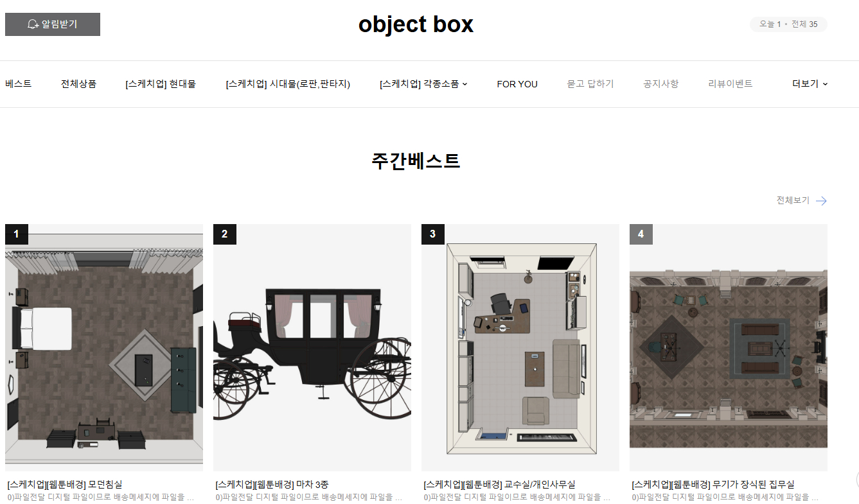859x504 pixels.
Task: Click the arrow icon next to 전체보기
Action: [821, 201]
